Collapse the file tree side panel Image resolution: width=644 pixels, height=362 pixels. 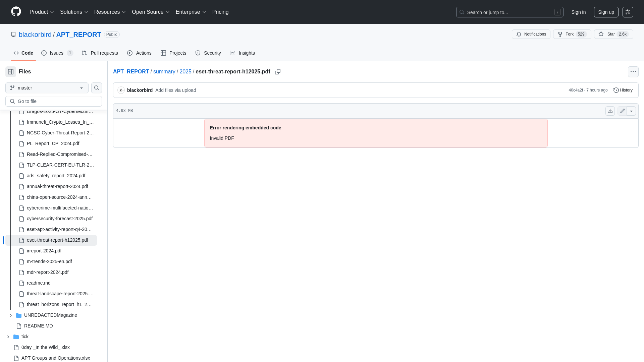pos(11,72)
